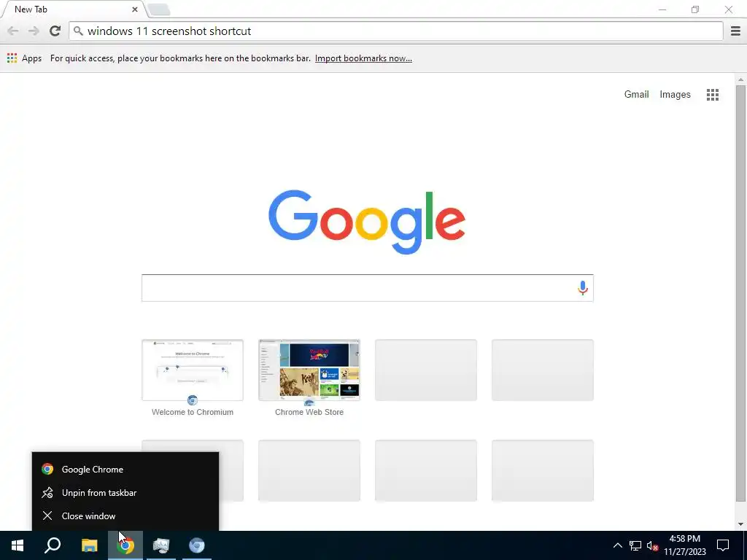Open the Chrome hamburger menu
The height and width of the screenshot is (560, 747).
(735, 31)
